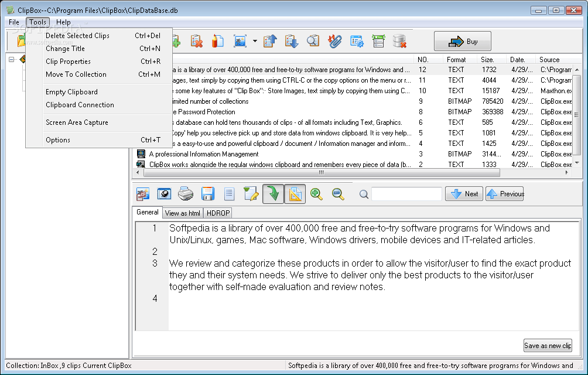
Task: Click the gray search magnifier beside the search box
Action: click(363, 195)
